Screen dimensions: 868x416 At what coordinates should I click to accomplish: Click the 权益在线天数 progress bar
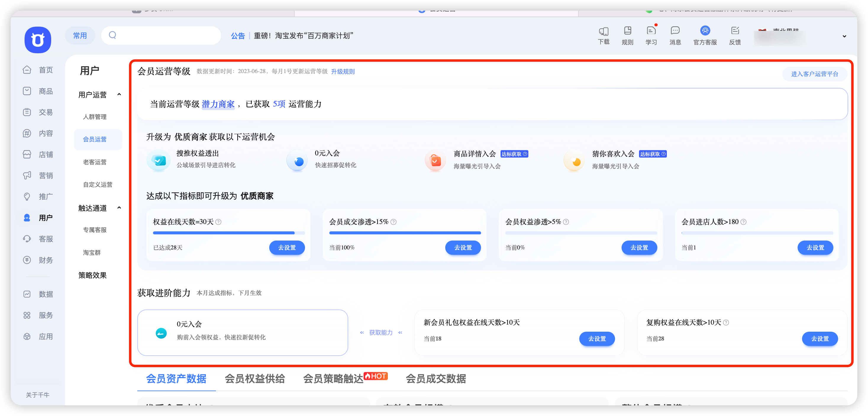coord(229,233)
